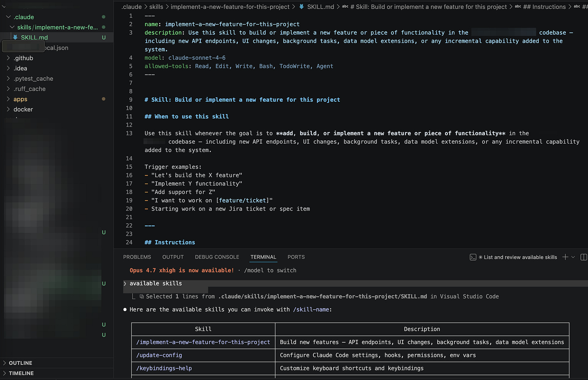Click the 'allowed-tools' line in editor
This screenshot has height=380, width=588.
coord(239,66)
